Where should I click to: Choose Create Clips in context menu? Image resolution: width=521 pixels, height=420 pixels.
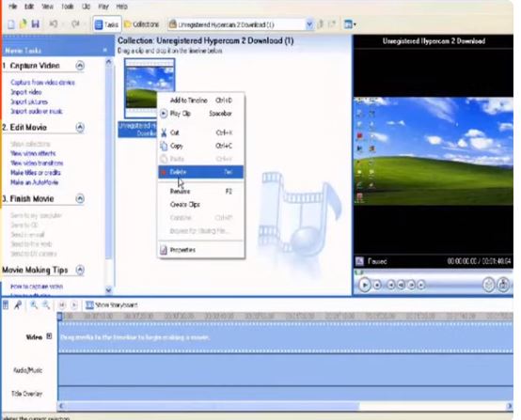click(201, 205)
